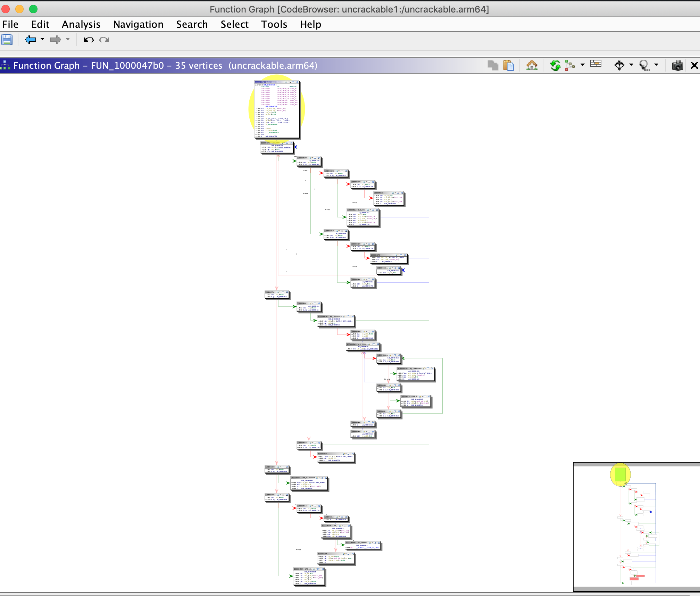This screenshot has width=700, height=596.
Task: Expand the graph layout options dropdown
Action: point(583,65)
